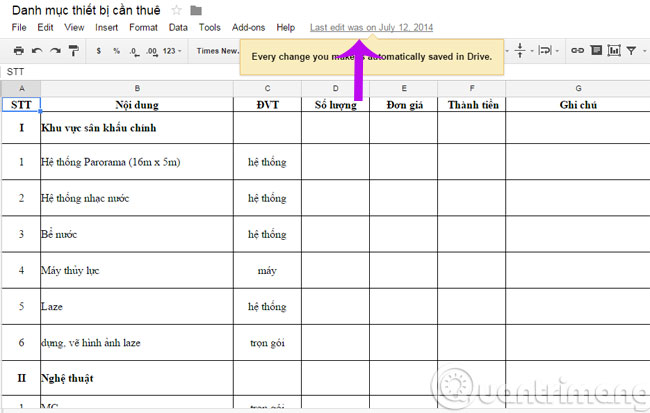This screenshot has height=413, width=650.
Task: Click the move to folder icon
Action: coord(196,10)
